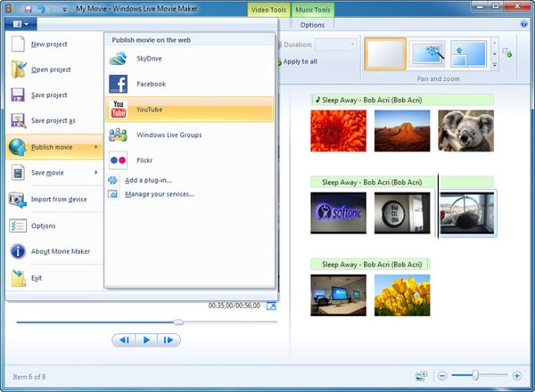
Task: Select the Flickr dots icon
Action: click(118, 160)
